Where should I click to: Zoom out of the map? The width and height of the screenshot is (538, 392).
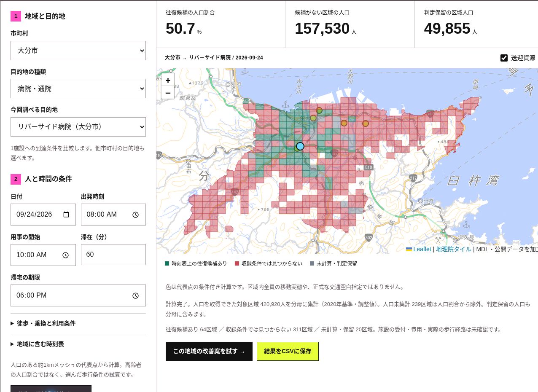click(168, 93)
